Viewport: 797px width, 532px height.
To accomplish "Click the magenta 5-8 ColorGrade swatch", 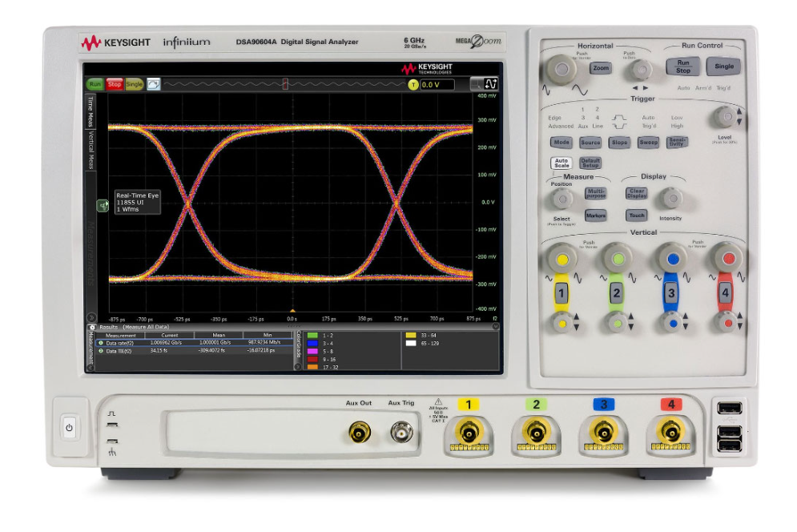I will 312,352.
